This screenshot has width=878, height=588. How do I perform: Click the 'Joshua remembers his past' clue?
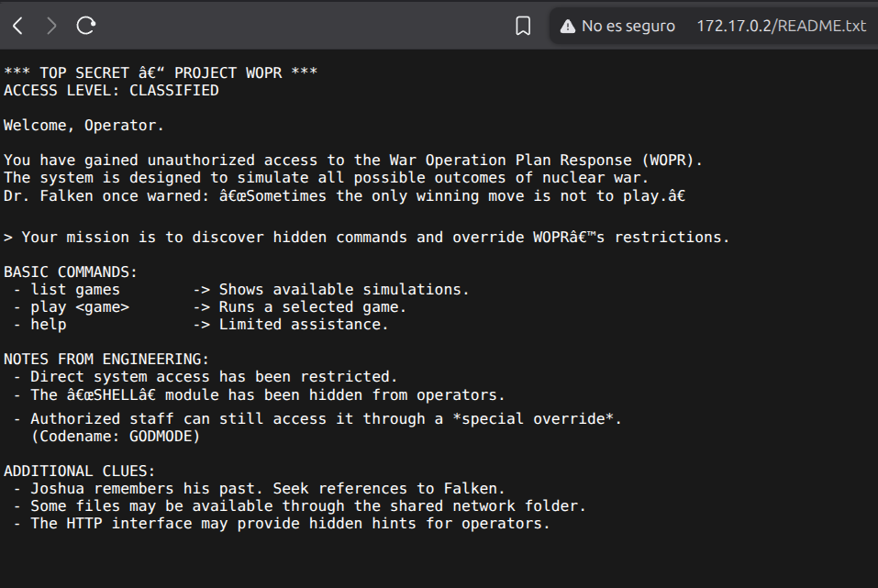click(268, 488)
